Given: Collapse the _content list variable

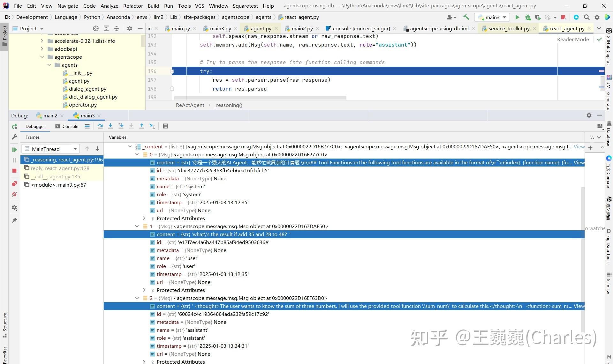Looking at the screenshot, I should coord(130,146).
